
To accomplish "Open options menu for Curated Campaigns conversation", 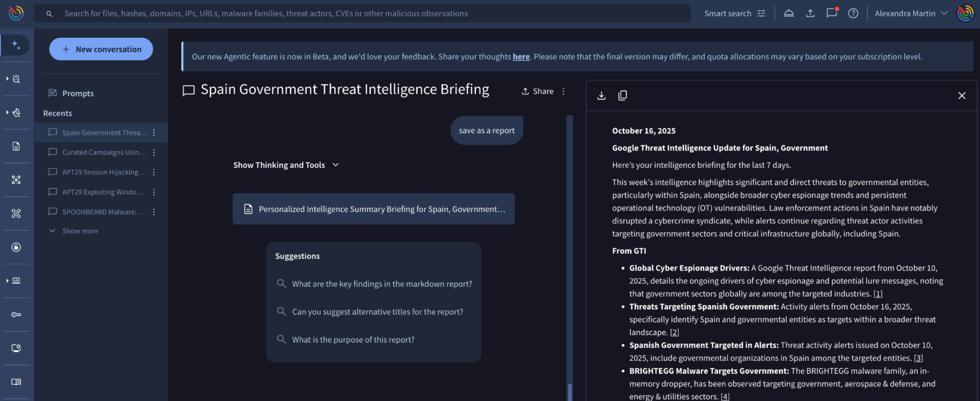I will 154,152.
